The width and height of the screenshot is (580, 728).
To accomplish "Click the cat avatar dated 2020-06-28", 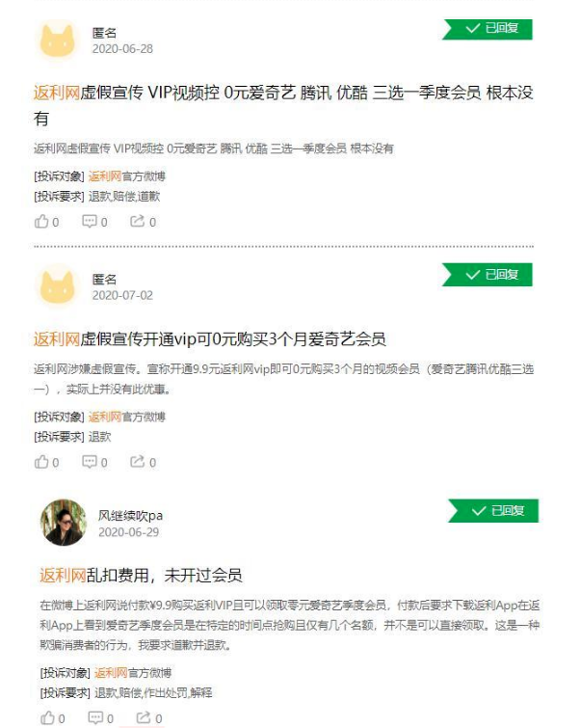I will (57, 40).
